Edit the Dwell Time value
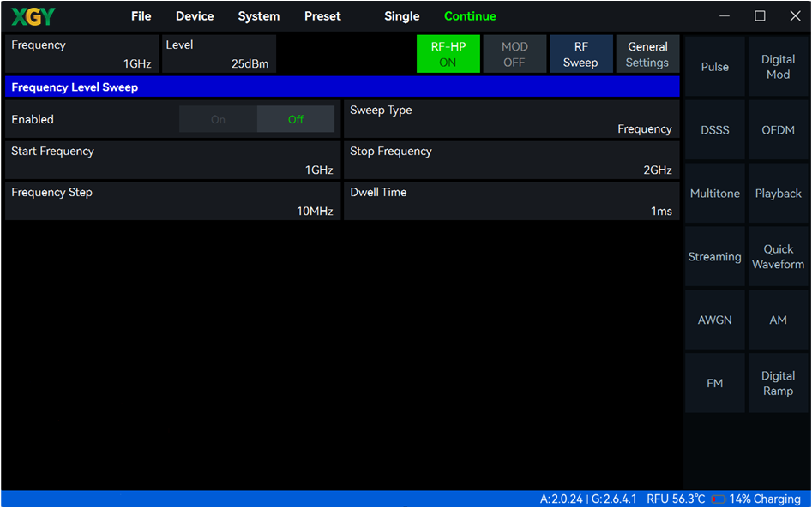 [512, 201]
